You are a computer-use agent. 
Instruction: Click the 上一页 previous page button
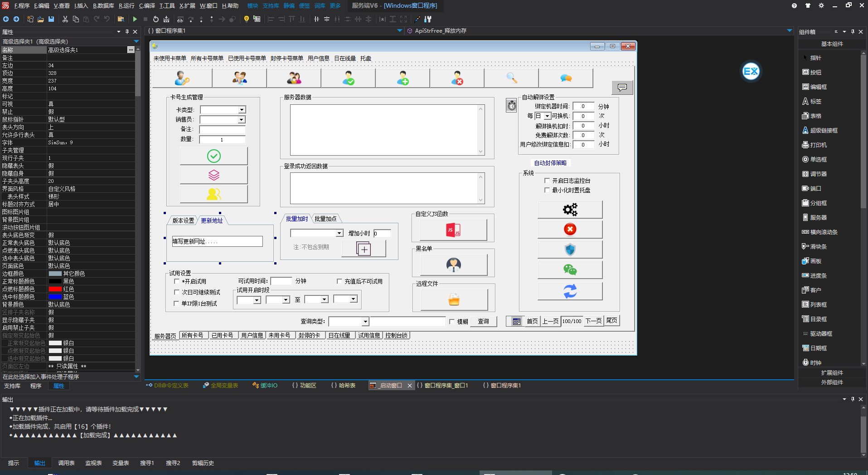(551, 321)
